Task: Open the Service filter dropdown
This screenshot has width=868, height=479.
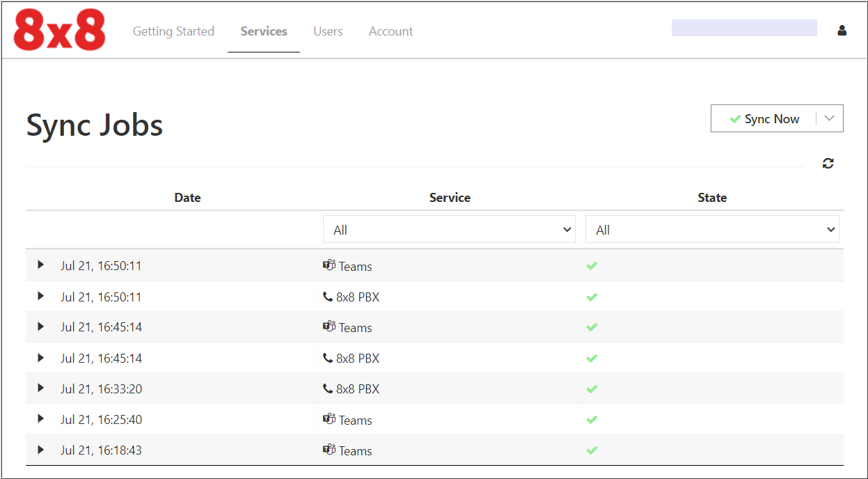Action: coord(449,230)
